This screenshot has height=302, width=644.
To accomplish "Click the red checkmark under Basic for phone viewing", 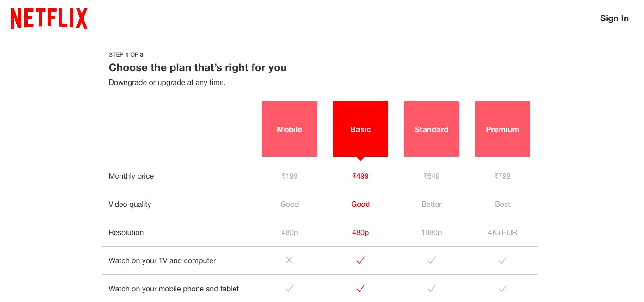I will tap(361, 288).
